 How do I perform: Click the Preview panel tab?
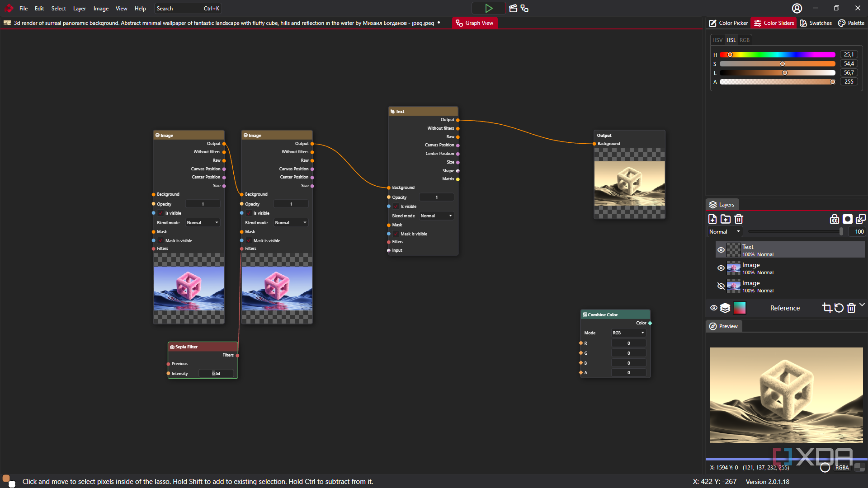(724, 326)
